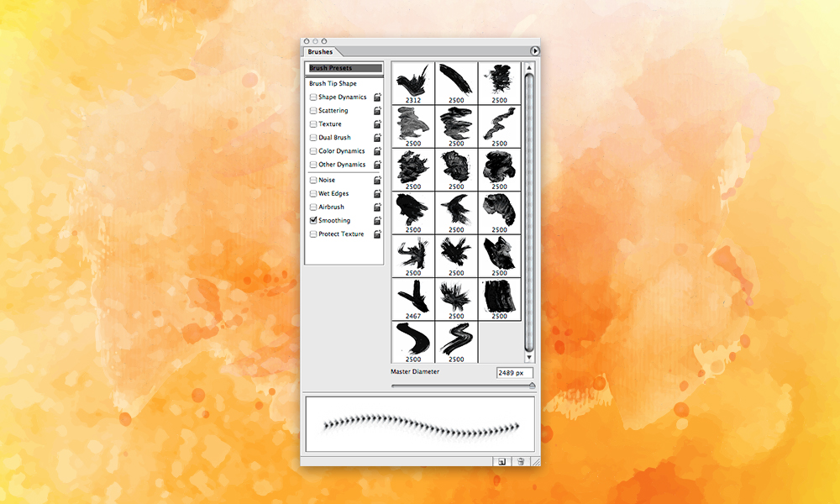
Task: Click the lock icon beside Airbrush
Action: coord(376,207)
